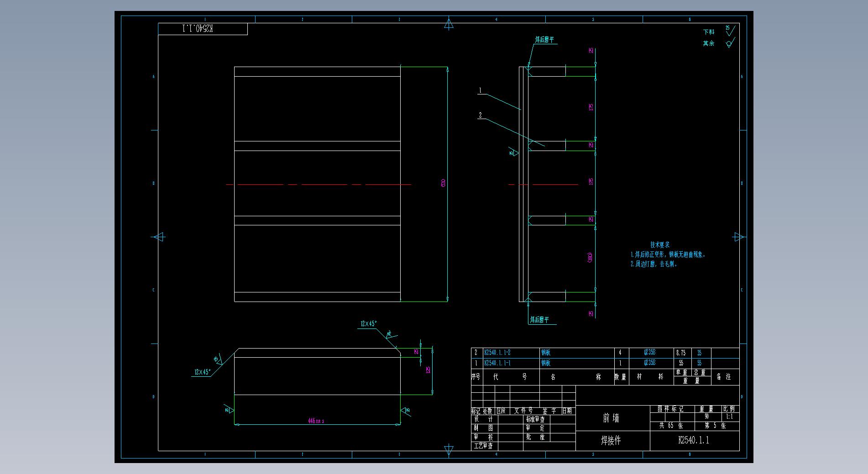Viewport: 868px width, 474px height.
Task: Select the vertical 600 height dimension on front view
Action: 443,183
